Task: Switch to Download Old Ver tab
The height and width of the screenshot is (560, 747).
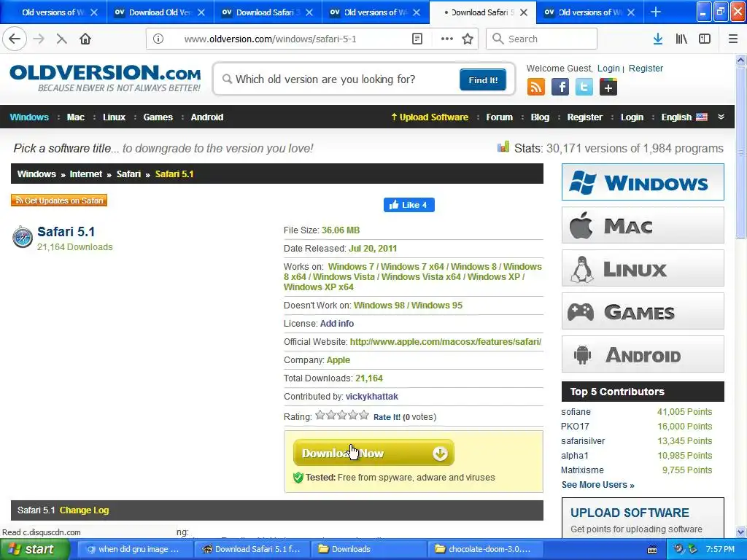Action: point(160,12)
